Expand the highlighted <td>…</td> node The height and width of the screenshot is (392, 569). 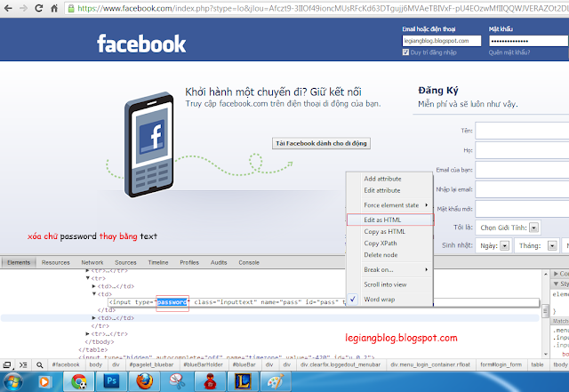click(94, 318)
